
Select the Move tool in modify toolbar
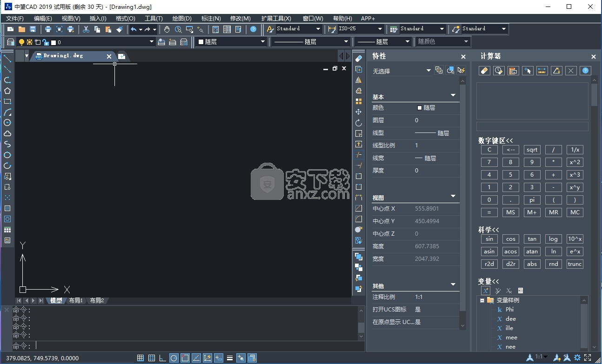(358, 112)
